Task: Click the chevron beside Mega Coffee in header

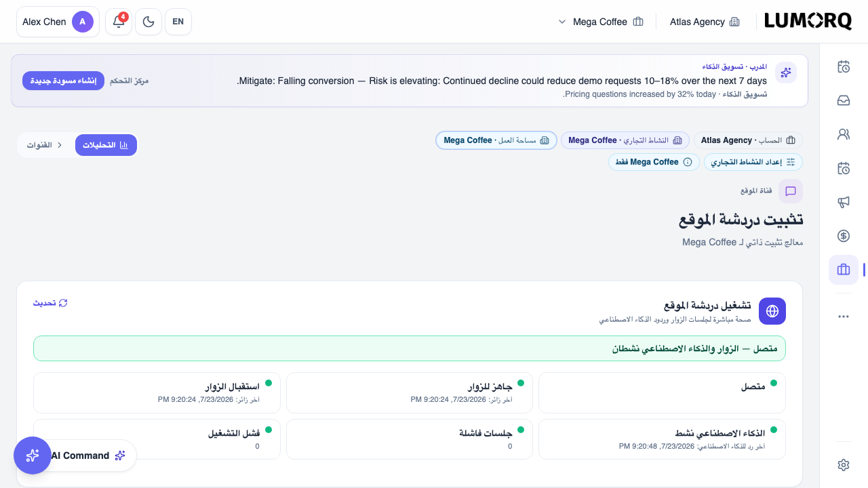Action: tap(561, 22)
